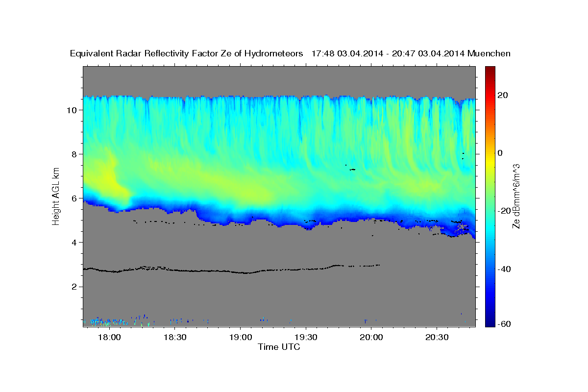
Task: Click the height tick label 4
Action: [x=73, y=242]
